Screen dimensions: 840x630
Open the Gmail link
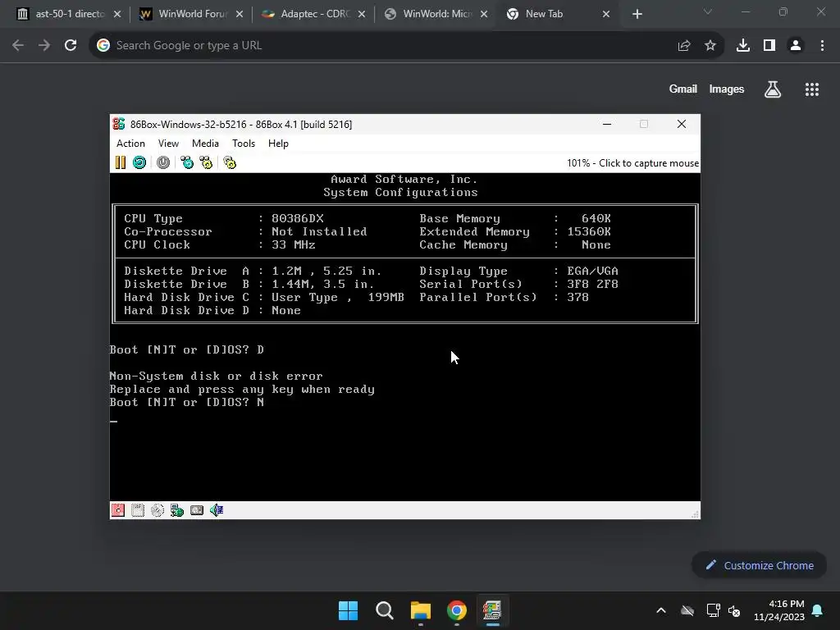[683, 89]
